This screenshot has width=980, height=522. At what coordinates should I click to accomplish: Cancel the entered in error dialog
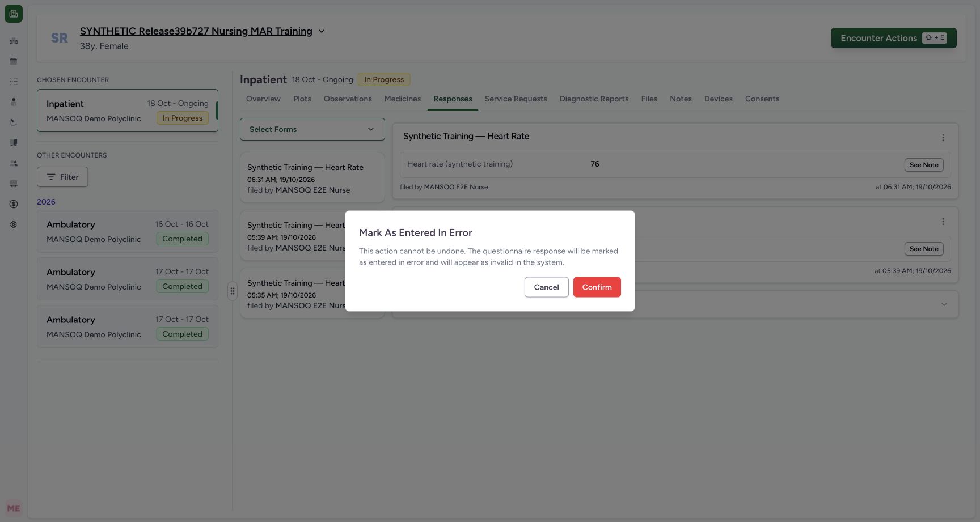[547, 287]
